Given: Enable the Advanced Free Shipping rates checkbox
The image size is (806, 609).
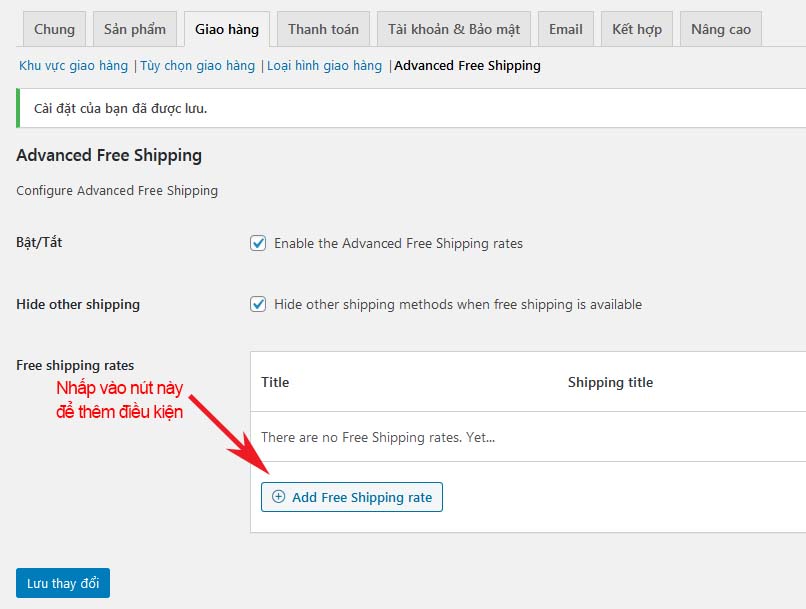Looking at the screenshot, I should tap(258, 243).
